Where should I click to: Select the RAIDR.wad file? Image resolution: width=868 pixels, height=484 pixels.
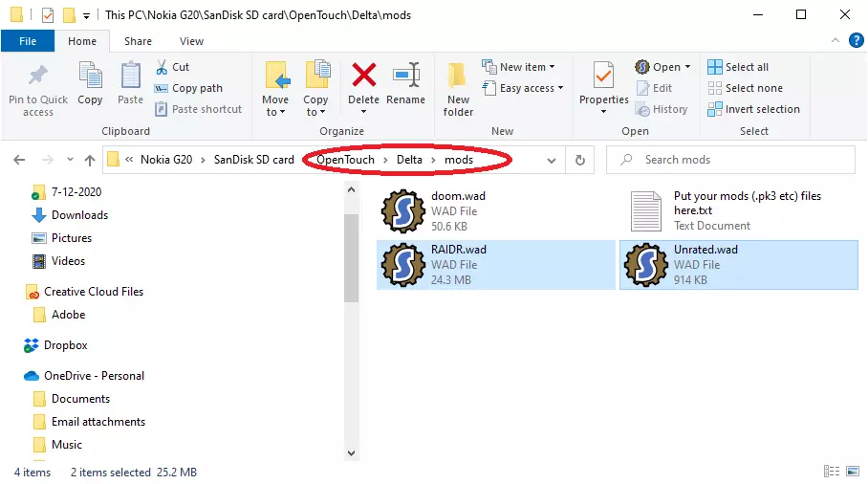click(x=496, y=265)
